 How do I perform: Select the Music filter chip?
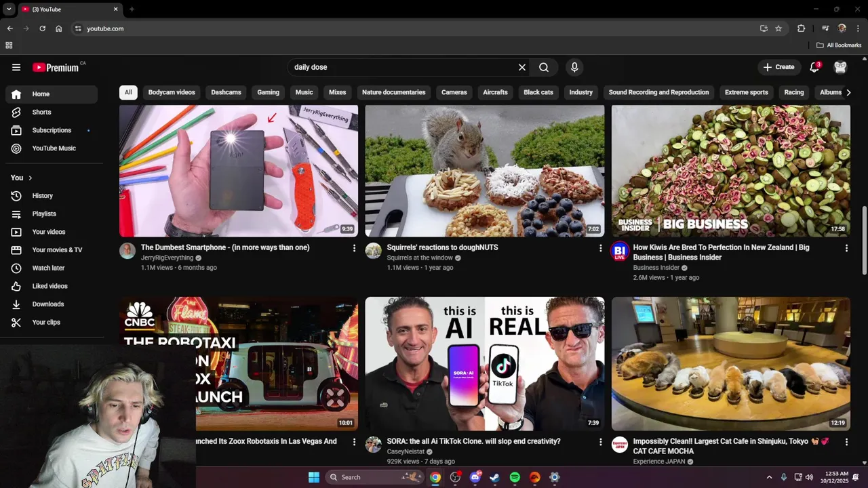(304, 92)
